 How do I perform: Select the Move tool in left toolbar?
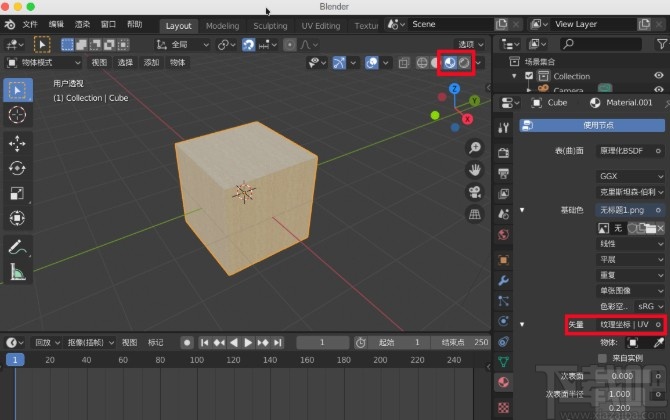click(17, 142)
